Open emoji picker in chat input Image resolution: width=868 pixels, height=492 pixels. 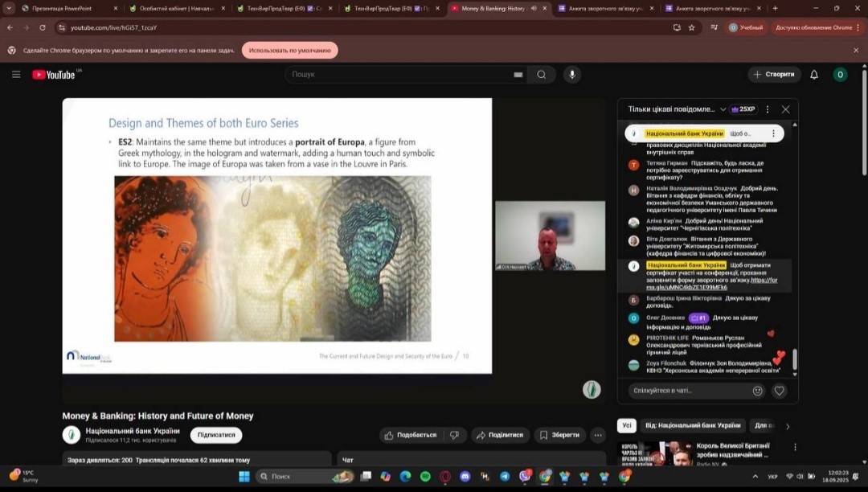pyautogui.click(x=757, y=391)
